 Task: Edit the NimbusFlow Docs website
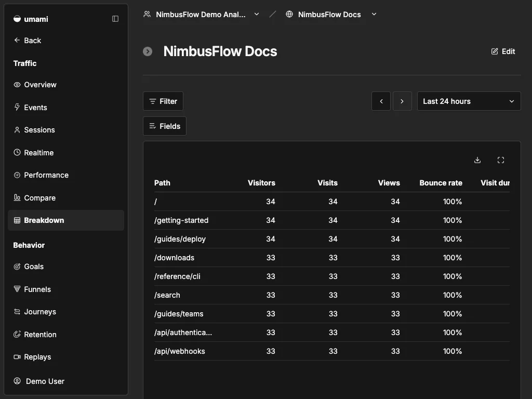pos(503,51)
